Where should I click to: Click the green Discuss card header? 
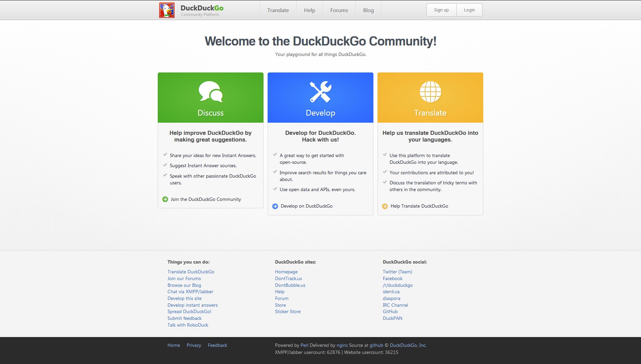pos(211,97)
